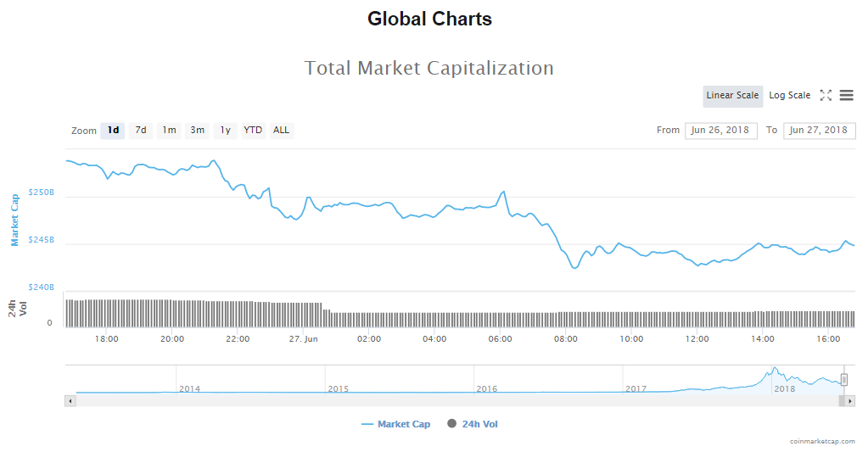
Task: Switch to Linear Scale
Action: coord(732,96)
